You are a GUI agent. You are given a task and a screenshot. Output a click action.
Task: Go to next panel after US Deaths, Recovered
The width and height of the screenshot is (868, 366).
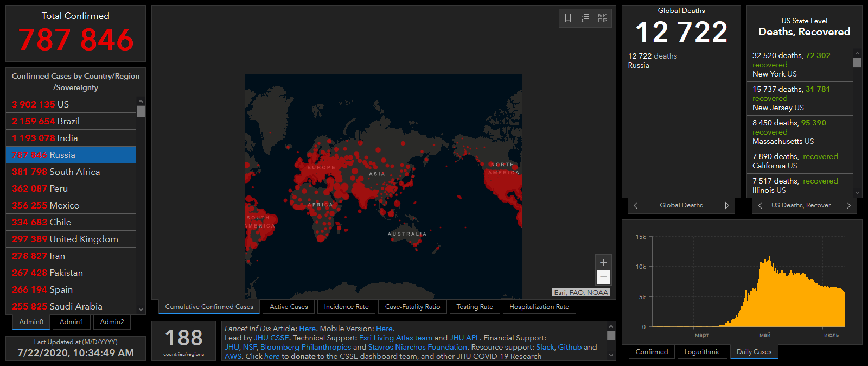click(848, 205)
